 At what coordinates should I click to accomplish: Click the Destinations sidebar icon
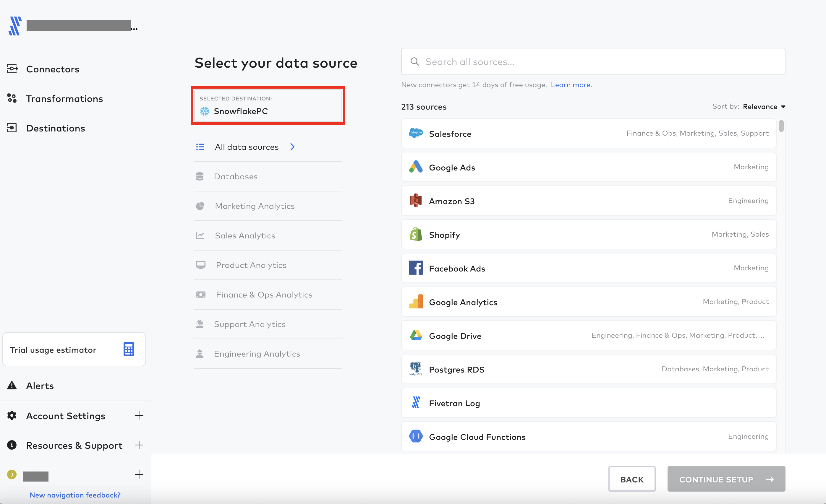click(12, 128)
